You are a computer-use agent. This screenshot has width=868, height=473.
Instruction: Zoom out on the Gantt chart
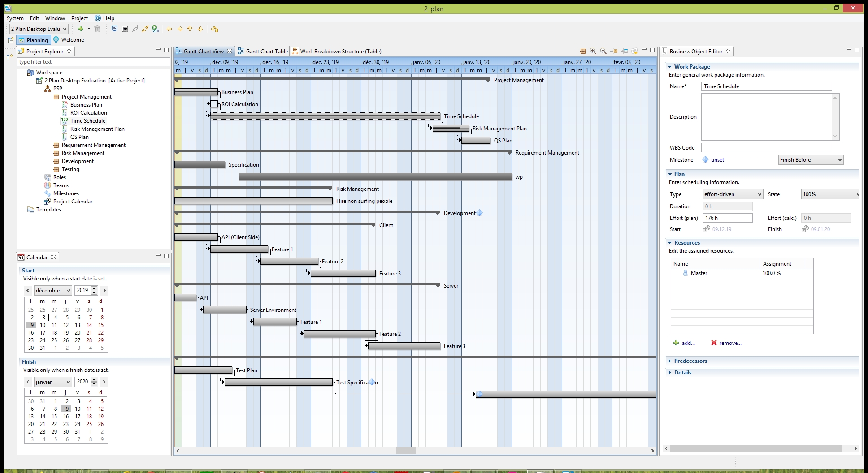point(603,51)
